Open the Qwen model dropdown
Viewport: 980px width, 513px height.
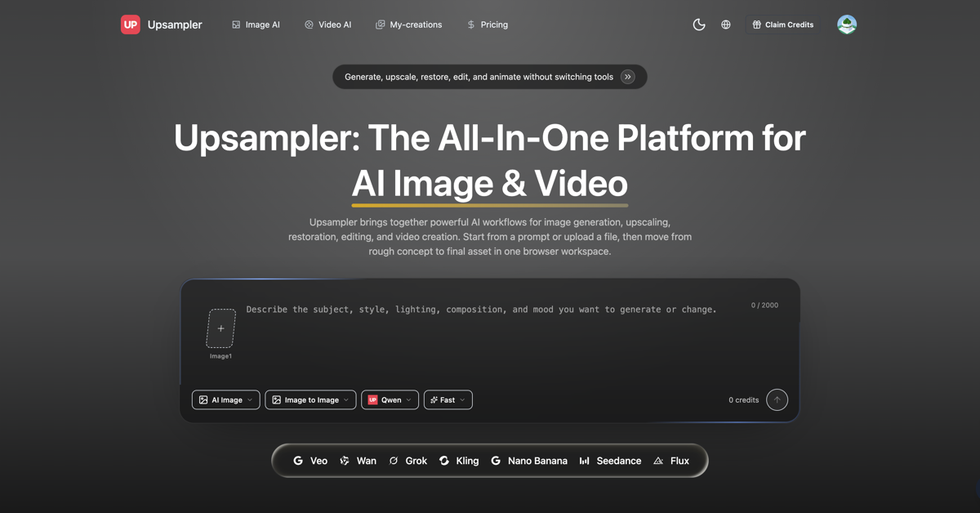click(390, 399)
